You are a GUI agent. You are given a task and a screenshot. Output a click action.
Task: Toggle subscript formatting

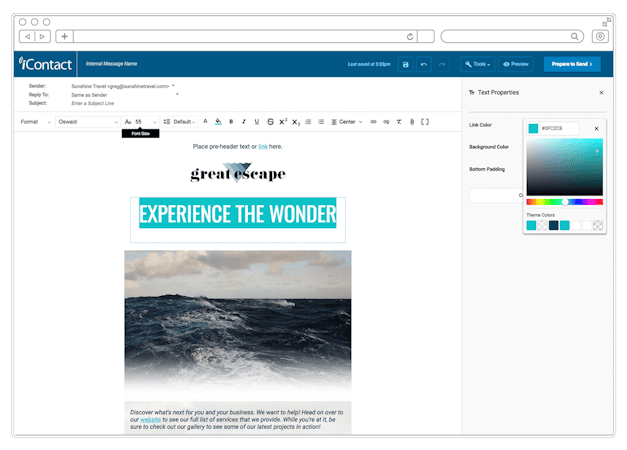point(296,122)
